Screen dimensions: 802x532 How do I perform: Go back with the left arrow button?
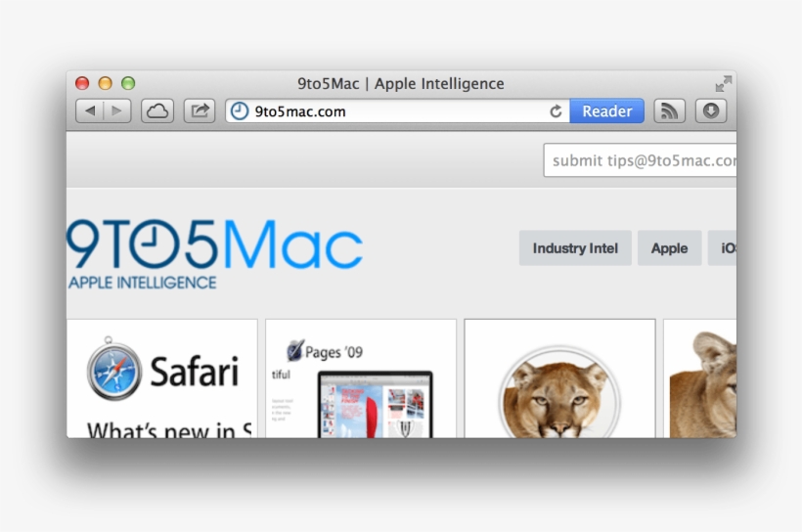click(90, 111)
